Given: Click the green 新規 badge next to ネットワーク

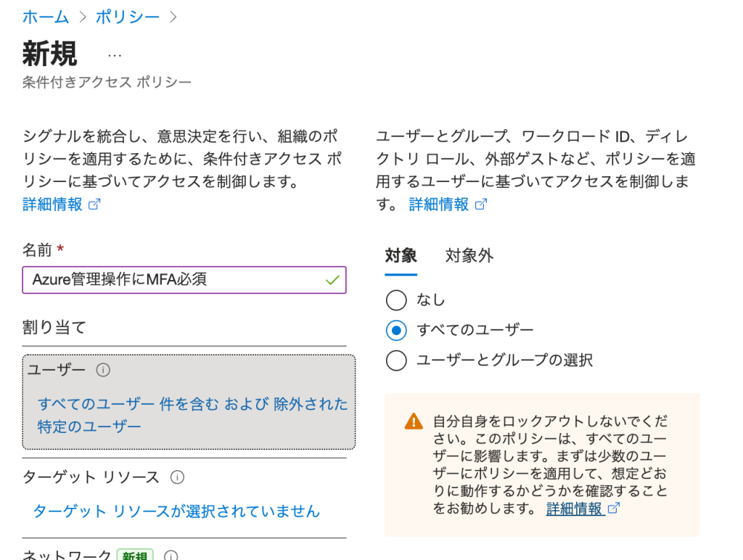Looking at the screenshot, I should (x=135, y=555).
